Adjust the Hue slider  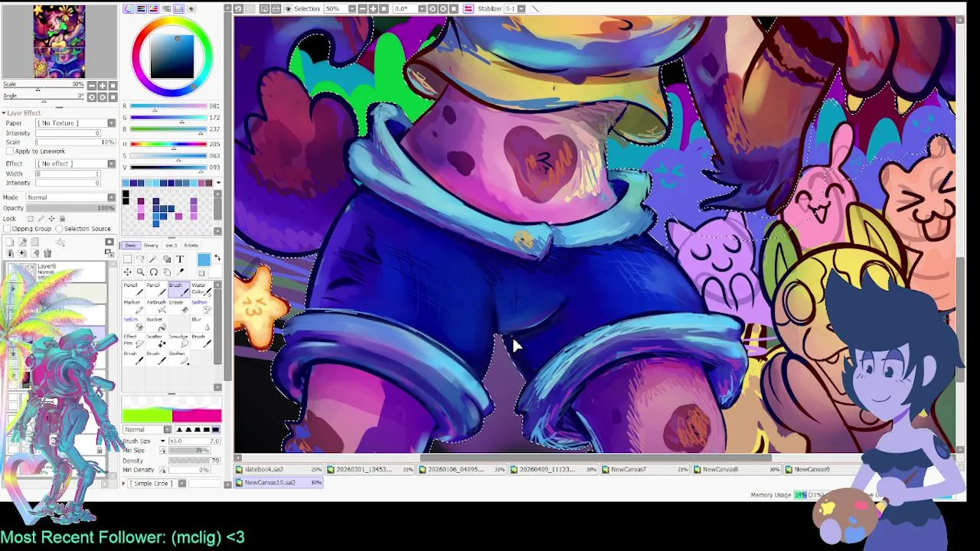[169, 144]
